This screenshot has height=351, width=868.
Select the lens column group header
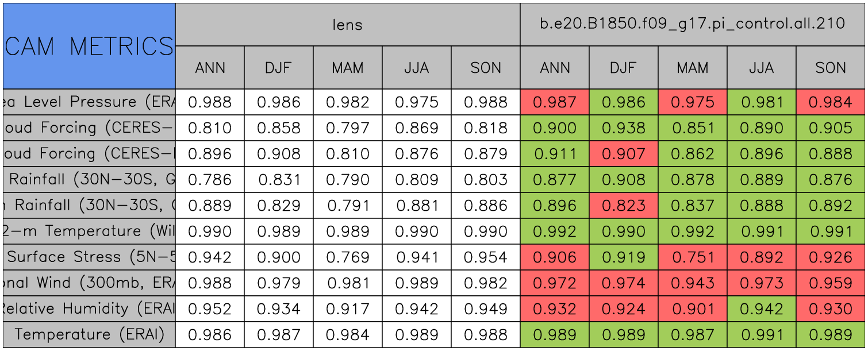(347, 24)
